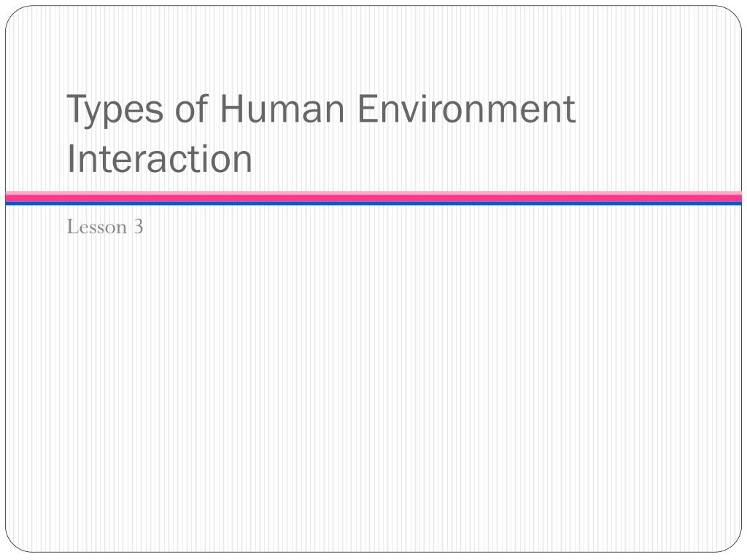Screen dimensions: 747x560
Task: Click the blank space right of "Lesson 3"
Action: click(x=429, y=227)
